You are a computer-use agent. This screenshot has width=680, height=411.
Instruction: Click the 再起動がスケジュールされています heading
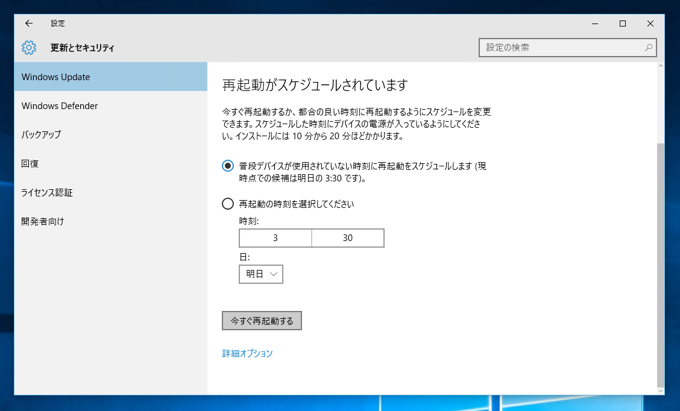click(315, 85)
